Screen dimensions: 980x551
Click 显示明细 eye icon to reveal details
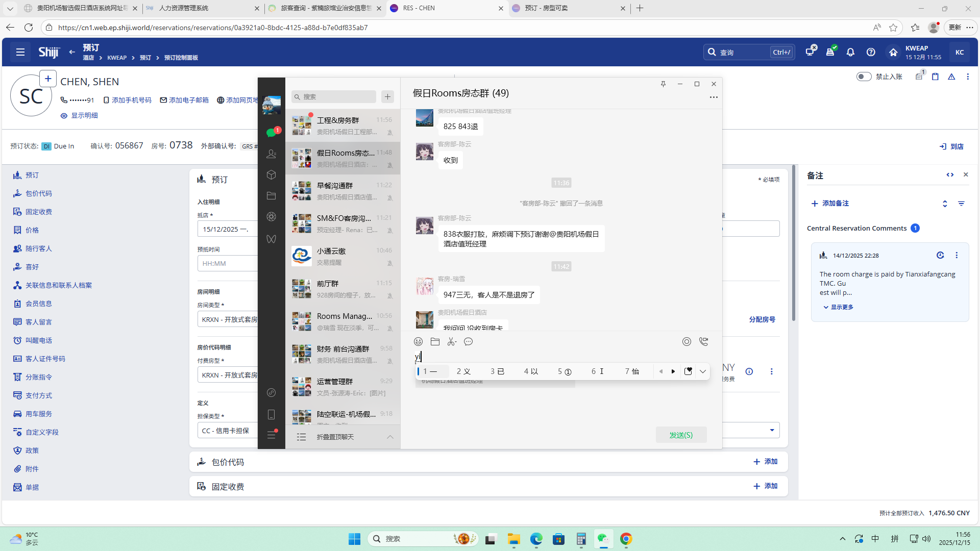[x=64, y=116]
